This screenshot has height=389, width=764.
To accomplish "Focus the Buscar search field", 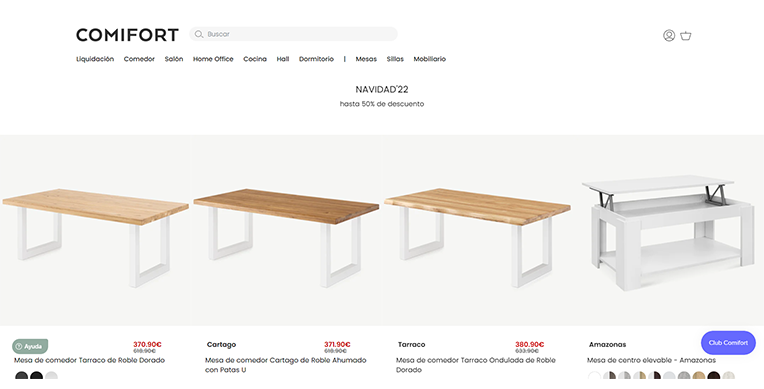I will click(x=293, y=34).
